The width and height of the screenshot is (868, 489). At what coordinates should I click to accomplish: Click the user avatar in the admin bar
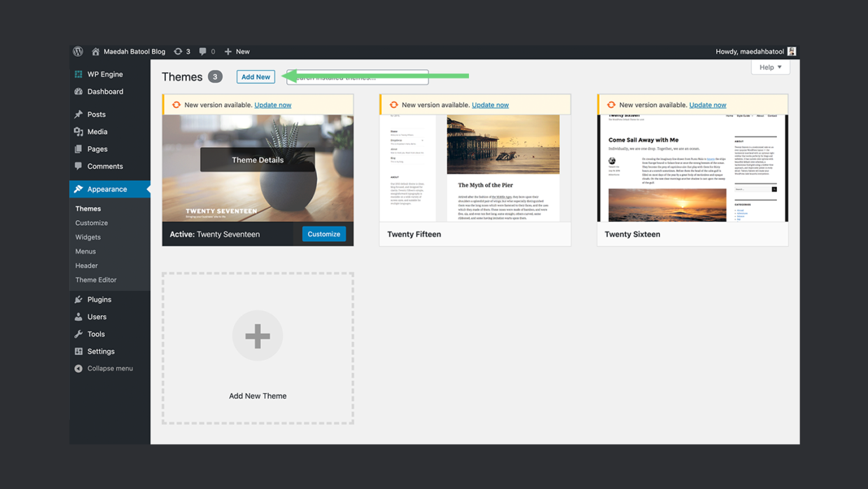(792, 51)
